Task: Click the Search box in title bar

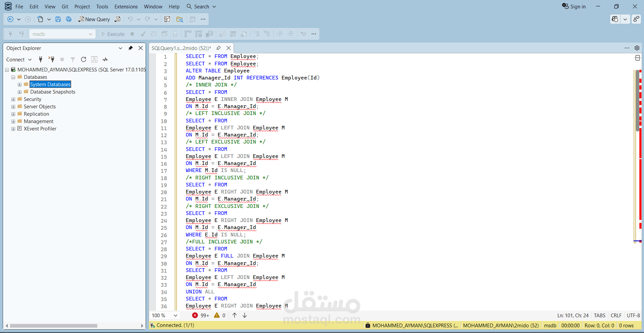Action: pyautogui.click(x=201, y=6)
